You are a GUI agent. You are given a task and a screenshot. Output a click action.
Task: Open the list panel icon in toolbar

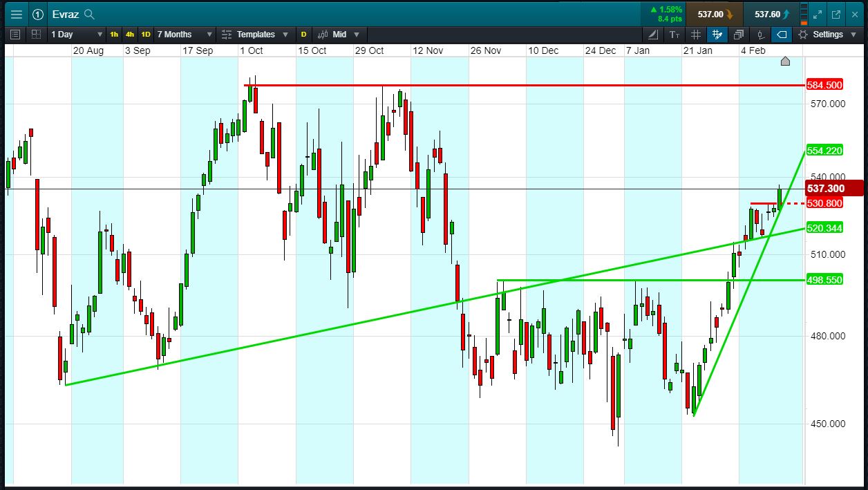tap(15, 34)
